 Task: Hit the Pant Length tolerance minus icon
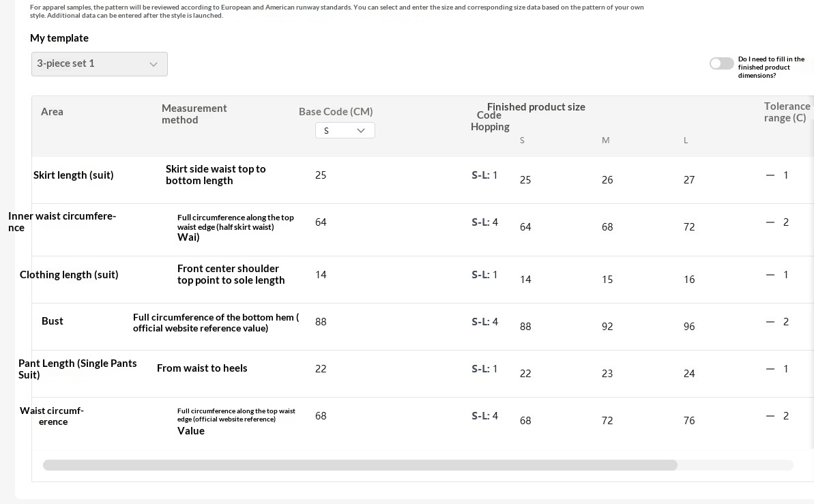(770, 369)
